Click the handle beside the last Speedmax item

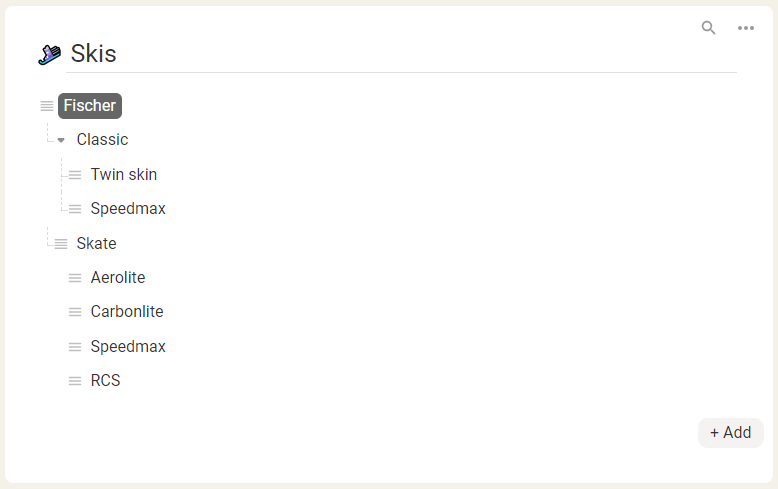tap(75, 347)
